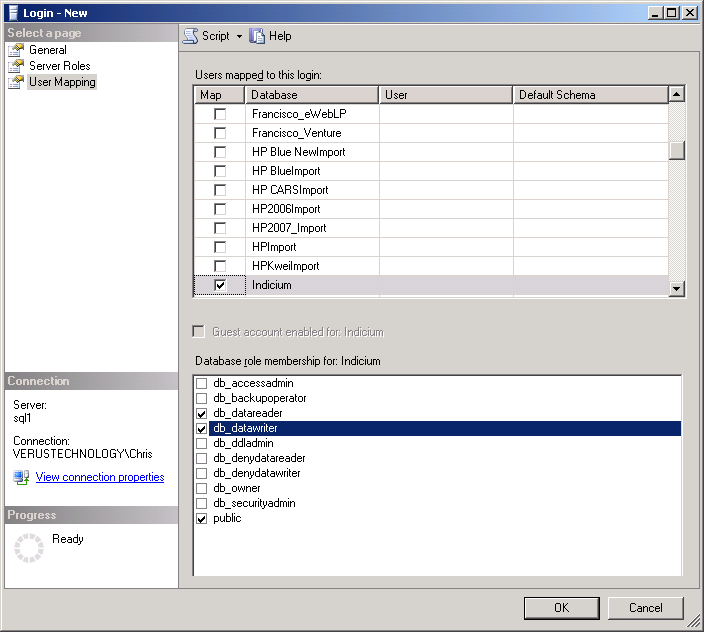Select the User Mapping page icon
The image size is (704, 632).
coord(16,82)
